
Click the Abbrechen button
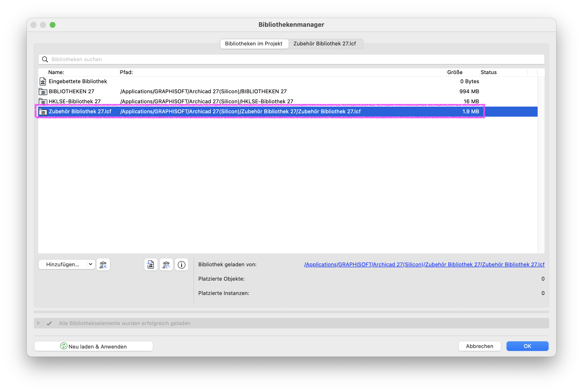pos(479,346)
